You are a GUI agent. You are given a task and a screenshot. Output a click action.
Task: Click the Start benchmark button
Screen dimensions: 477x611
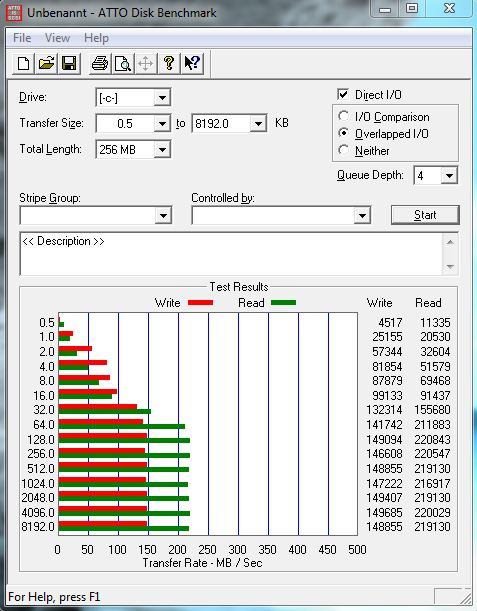425,215
